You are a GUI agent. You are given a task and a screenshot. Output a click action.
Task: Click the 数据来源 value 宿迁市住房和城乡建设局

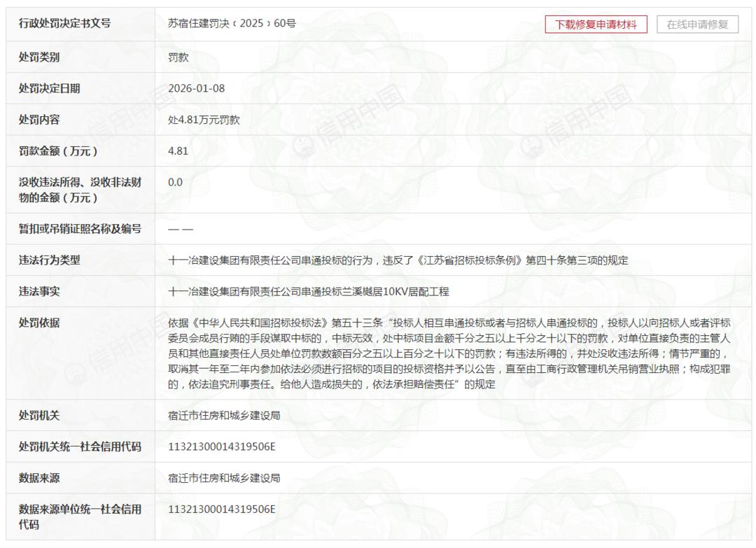tap(224, 478)
